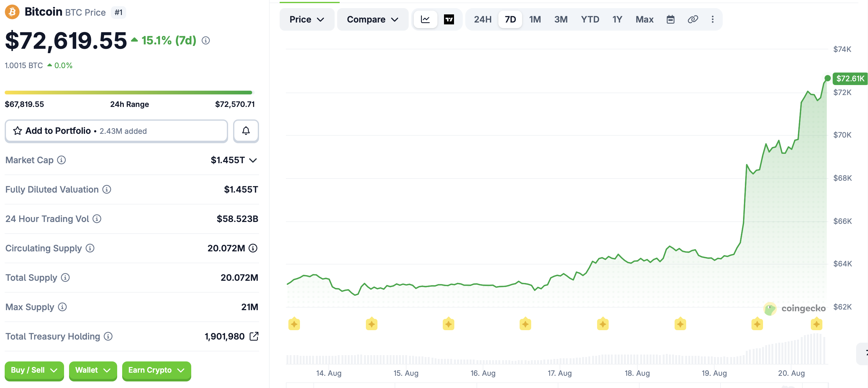Click the $58.523B trading volume value
868x388 pixels.
click(237, 219)
